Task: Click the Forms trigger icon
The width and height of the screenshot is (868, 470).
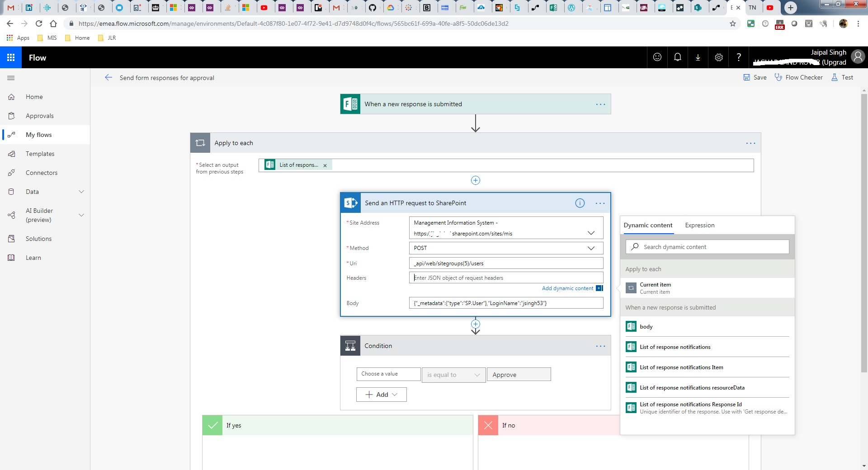Action: click(x=350, y=104)
